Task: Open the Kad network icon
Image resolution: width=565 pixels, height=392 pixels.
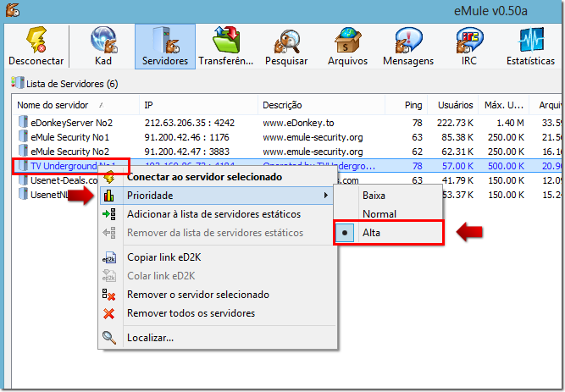Action: click(x=104, y=40)
